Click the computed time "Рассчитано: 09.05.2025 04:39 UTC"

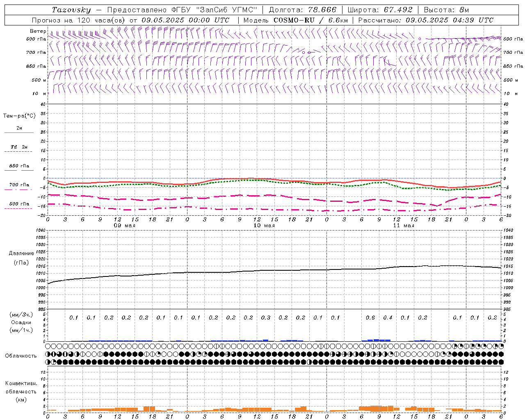[426, 20]
